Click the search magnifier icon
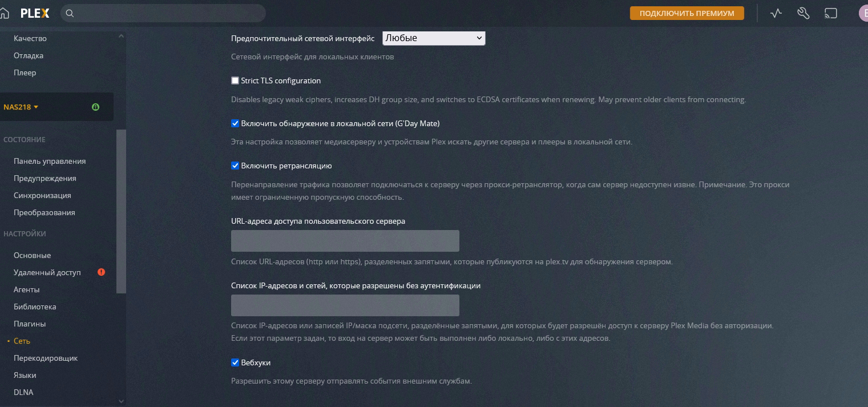 [x=70, y=13]
